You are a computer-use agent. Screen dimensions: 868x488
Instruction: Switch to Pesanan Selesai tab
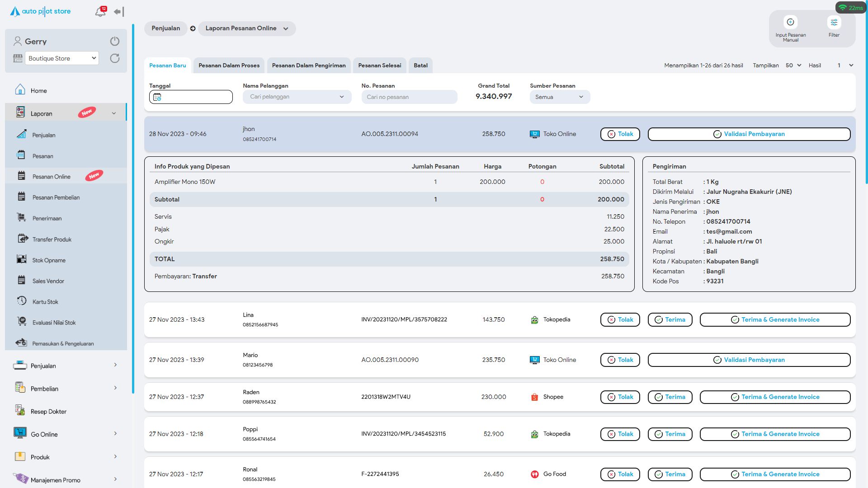[x=379, y=66]
